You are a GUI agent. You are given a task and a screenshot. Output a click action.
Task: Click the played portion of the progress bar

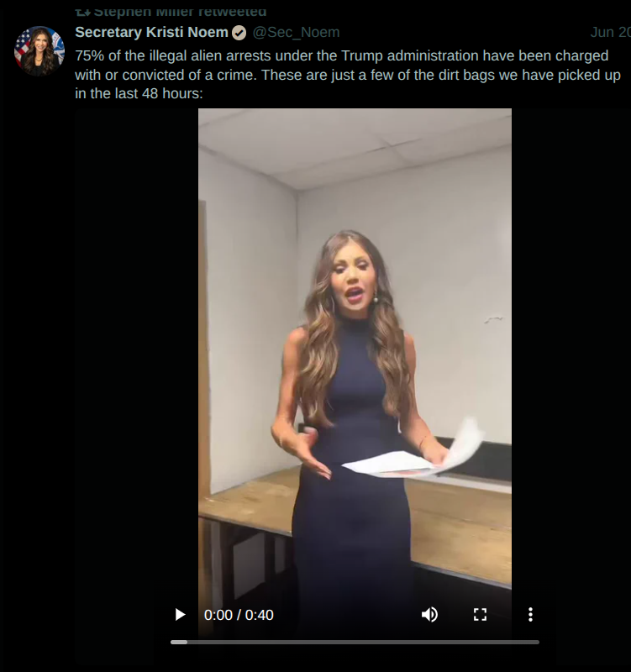(179, 642)
